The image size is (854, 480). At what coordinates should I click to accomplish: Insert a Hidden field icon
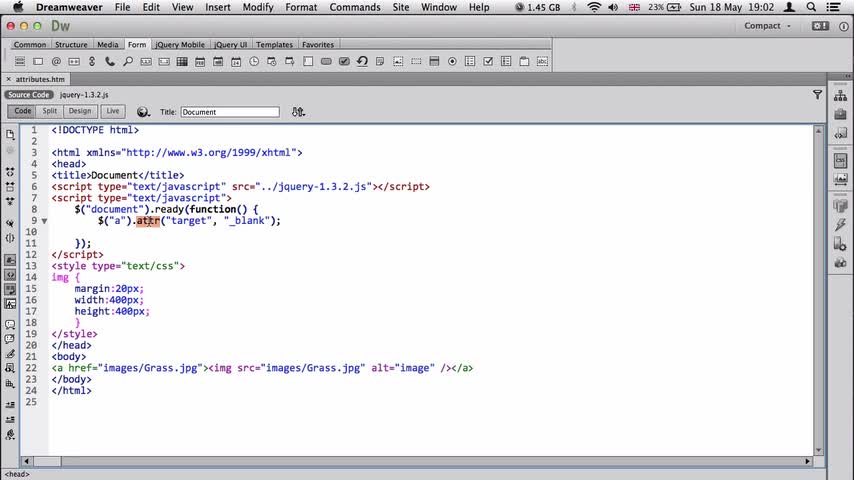tap(416, 62)
